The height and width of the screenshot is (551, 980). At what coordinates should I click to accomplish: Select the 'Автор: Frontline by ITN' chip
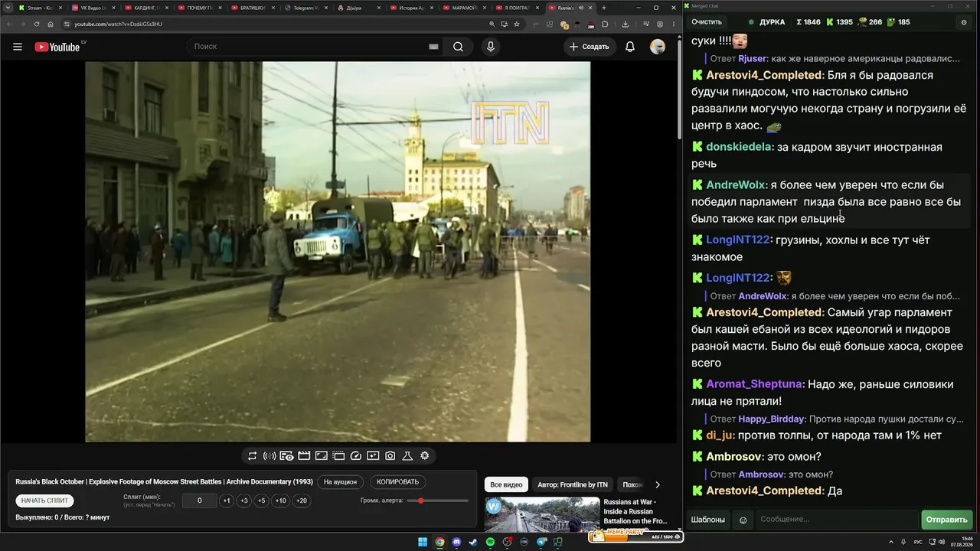point(573,484)
